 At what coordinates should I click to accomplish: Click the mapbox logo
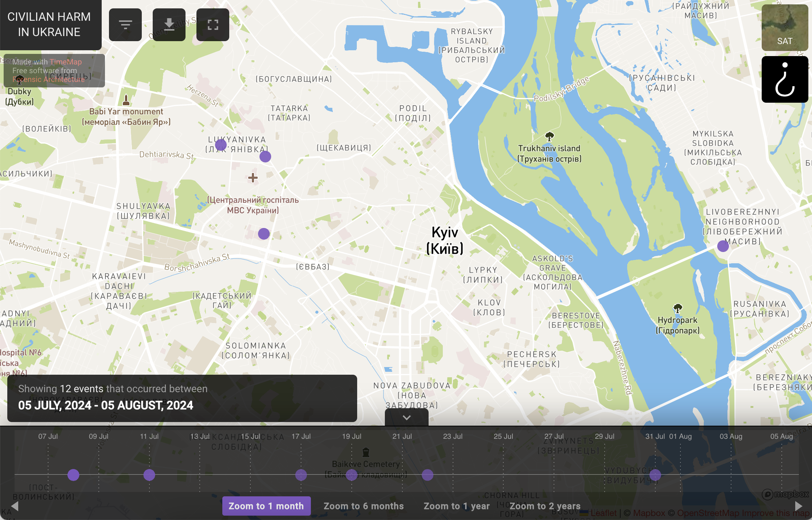pyautogui.click(x=785, y=494)
